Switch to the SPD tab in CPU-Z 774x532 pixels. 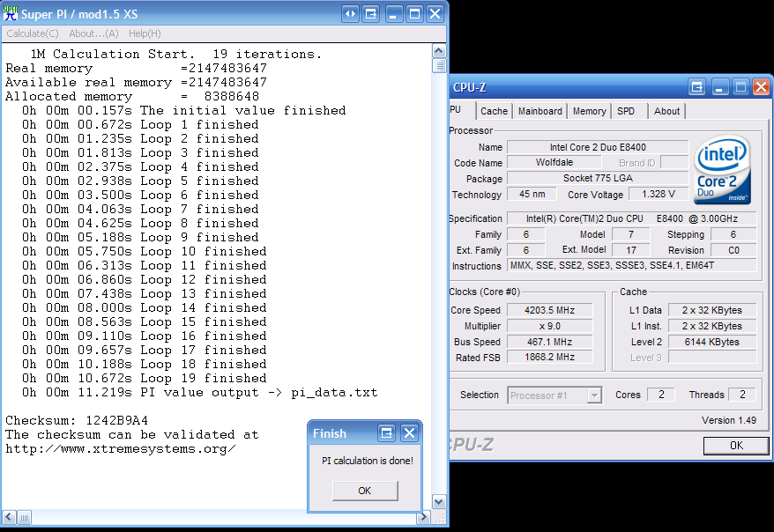(x=629, y=112)
